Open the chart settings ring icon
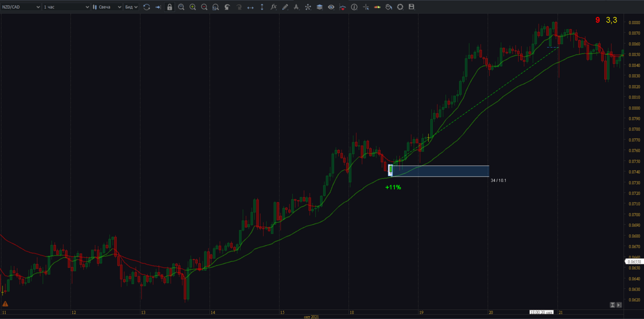Viewport: 644px width, 319px height. tap(400, 7)
